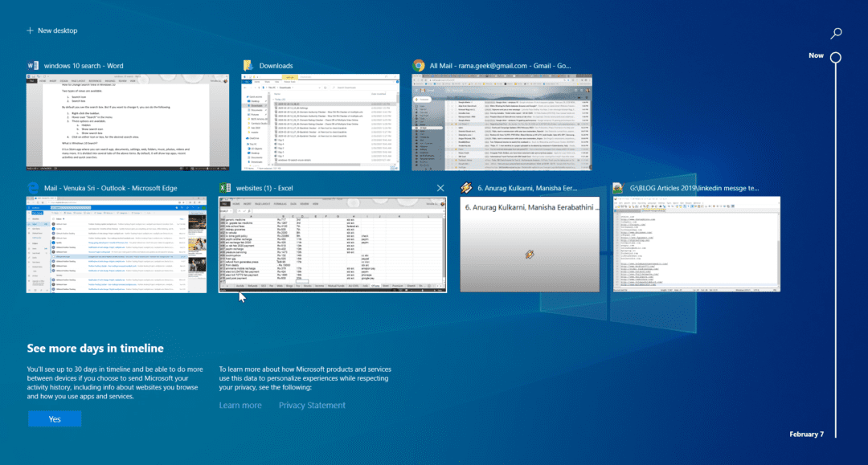Click the timeline scrubber circle near 'Now'
Viewport: 868px width, 465px height.
click(x=835, y=58)
